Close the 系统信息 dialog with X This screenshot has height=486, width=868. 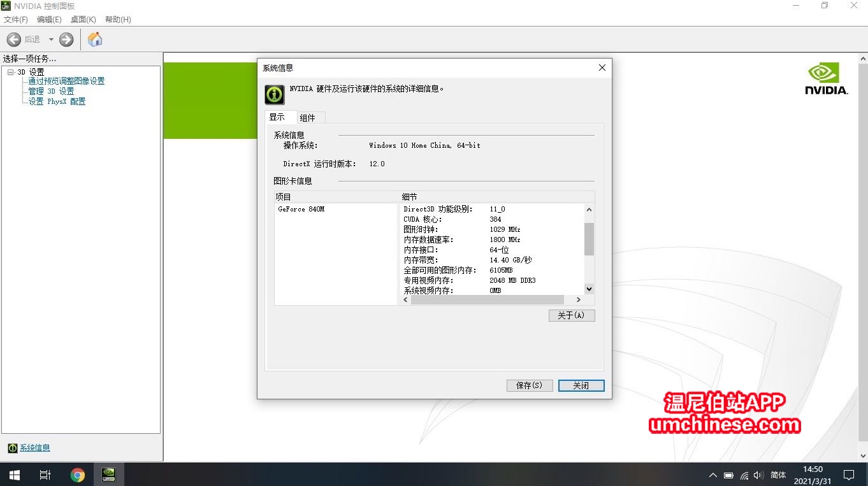tap(602, 68)
